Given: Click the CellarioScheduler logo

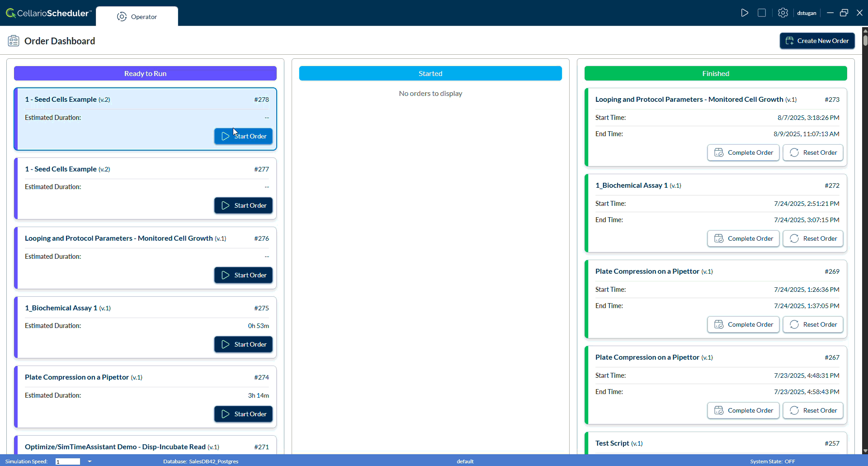Looking at the screenshot, I should (x=48, y=13).
